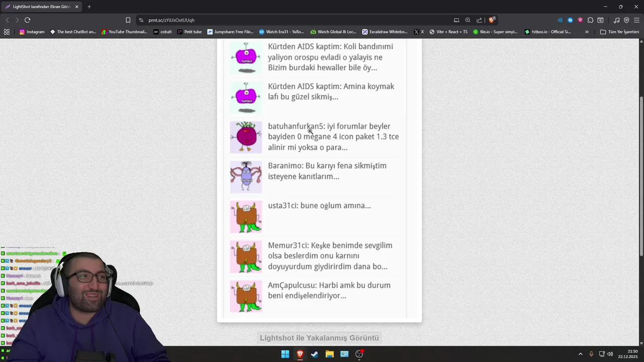
Task: Open the install/cast screen icon in address bar
Action: [456, 20]
